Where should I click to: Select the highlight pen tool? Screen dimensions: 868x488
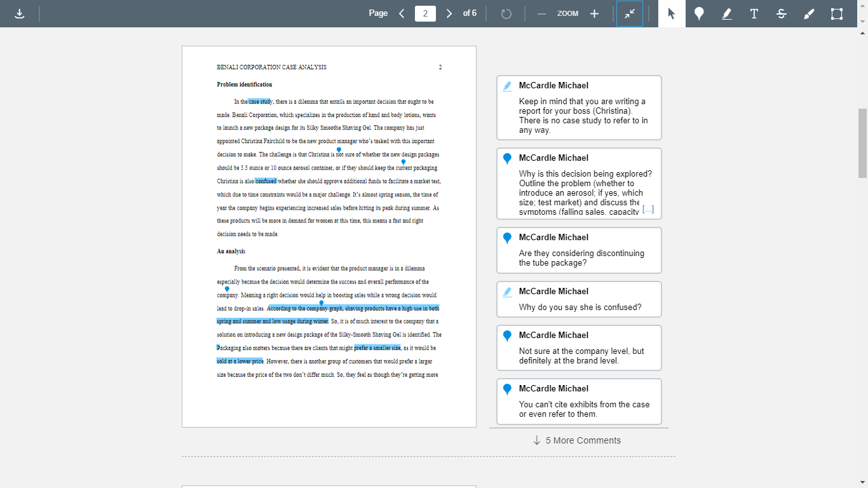(727, 13)
